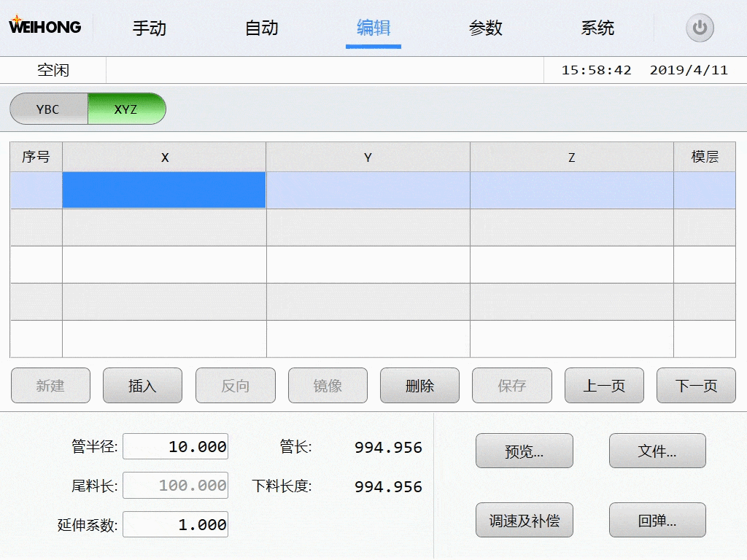Image resolution: width=747 pixels, height=560 pixels.
Task: Click the time 15:58:42
Action: 597,70
